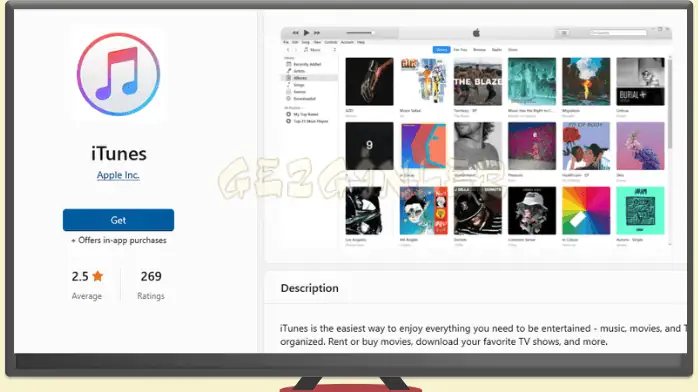Click the My Top Rated gear icon
This screenshot has height=392, width=698.
click(x=288, y=114)
